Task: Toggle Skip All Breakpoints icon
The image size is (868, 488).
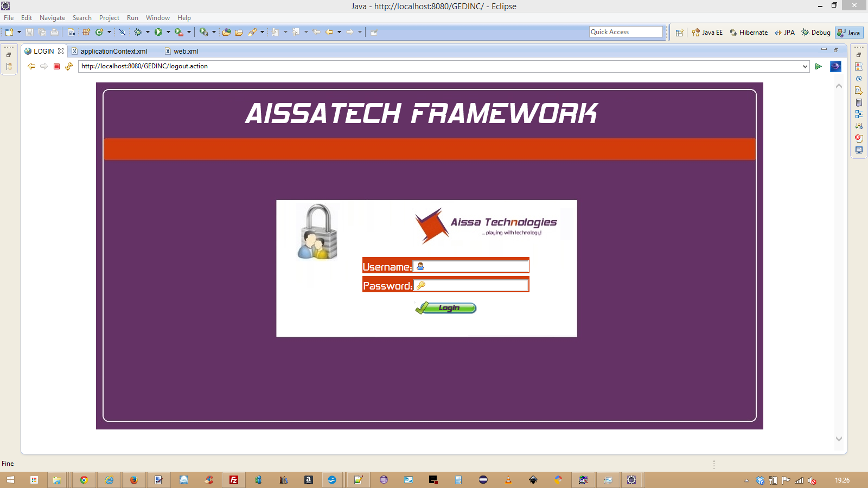Action: (123, 33)
